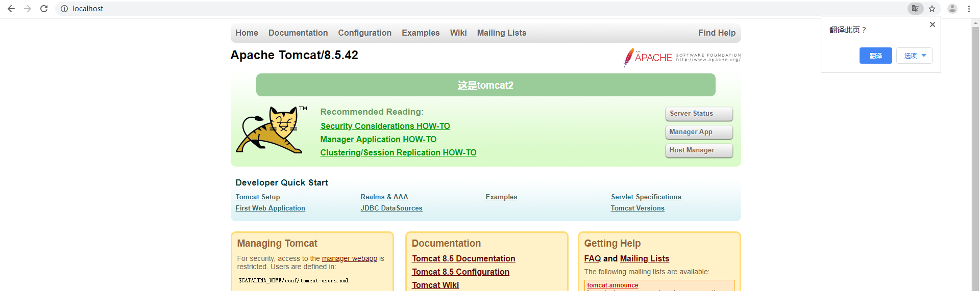Viewport: 980px width, 291px height.
Task: Click the blue 翻译 translate button
Action: coord(876,56)
